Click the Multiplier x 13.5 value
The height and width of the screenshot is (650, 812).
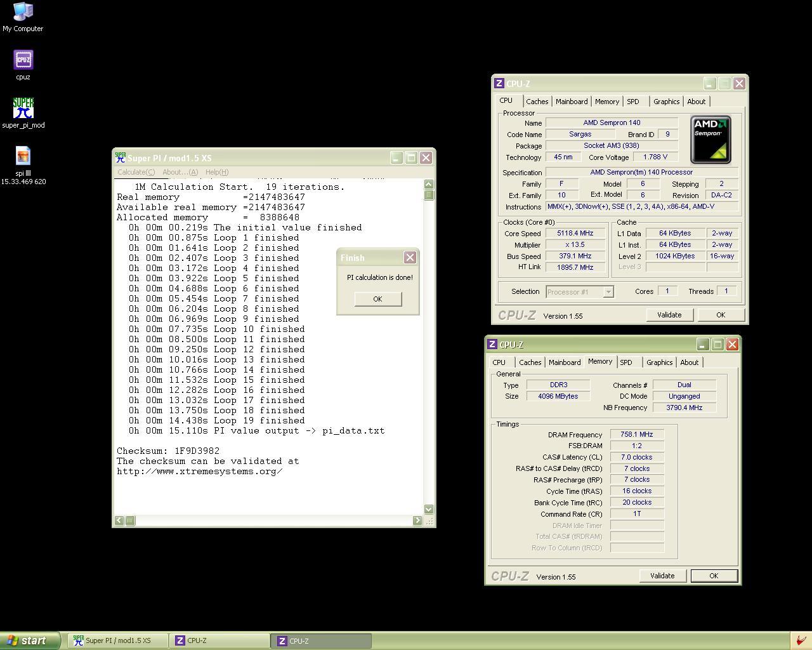pyautogui.click(x=575, y=245)
